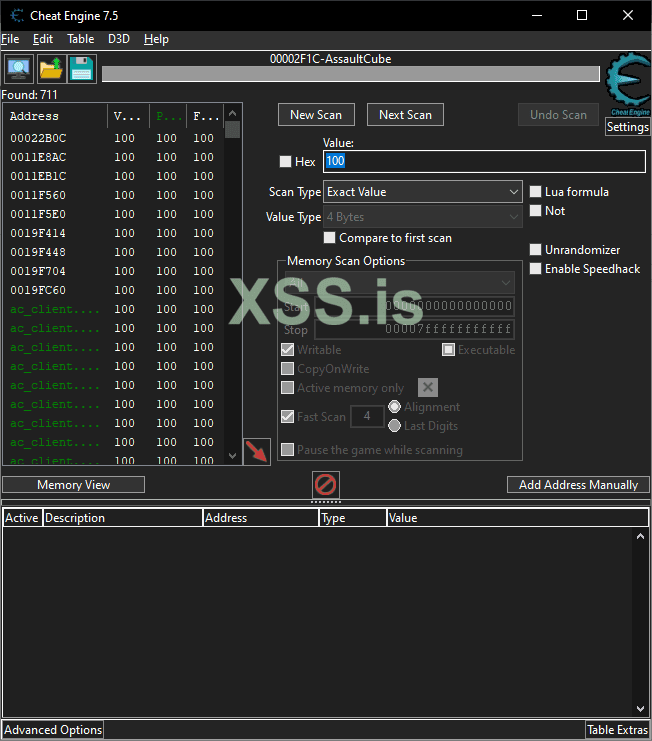Screen dimensions: 652x741
Task: Open the Help menu
Action: (x=156, y=39)
